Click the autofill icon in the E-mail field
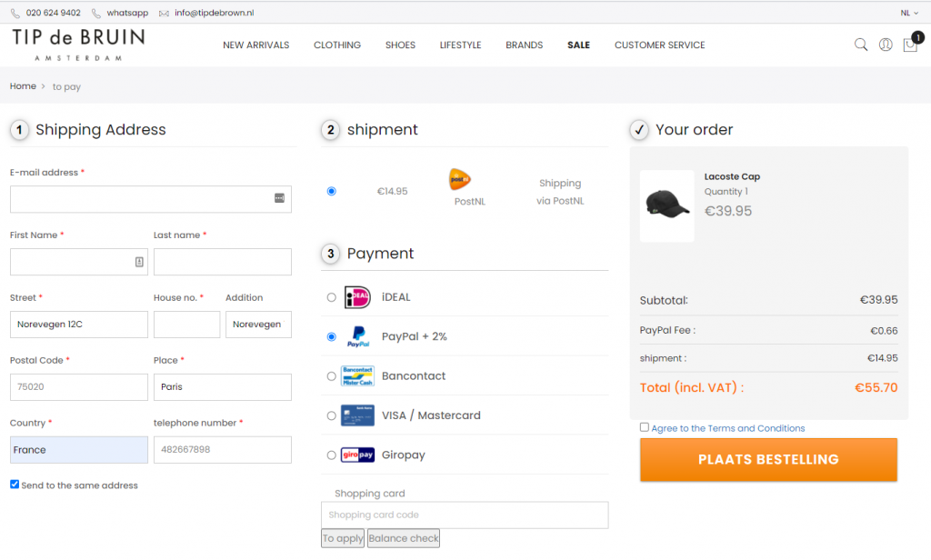The width and height of the screenshot is (931, 560). coord(279,198)
